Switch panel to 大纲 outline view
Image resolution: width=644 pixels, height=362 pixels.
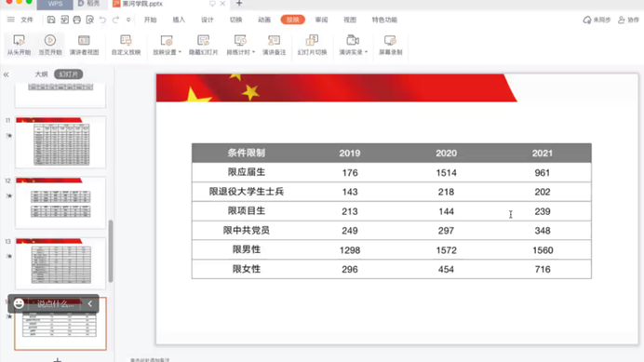click(41, 74)
